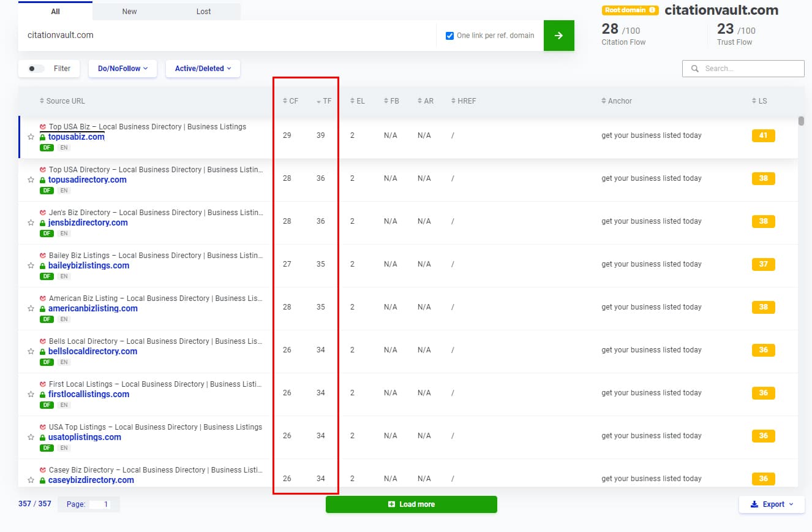Viewport: 812px width, 532px height.
Task: Expand the Active/Deleted dropdown
Action: 203,69
